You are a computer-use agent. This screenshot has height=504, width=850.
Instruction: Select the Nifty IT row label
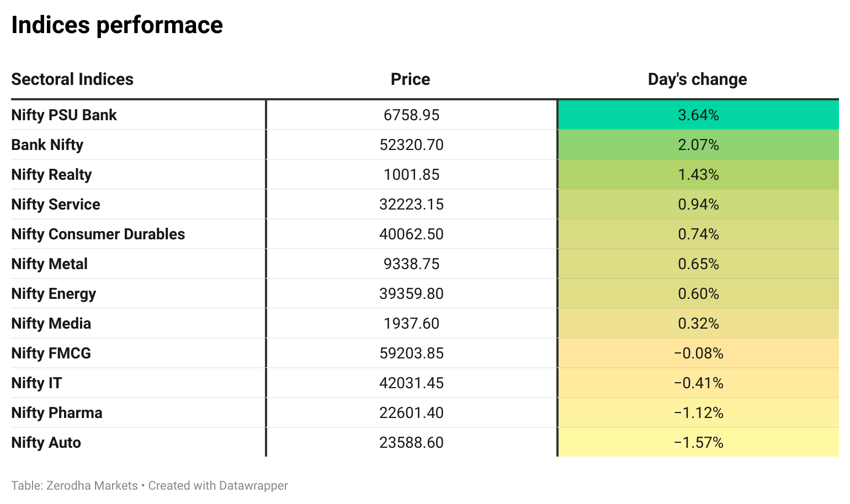tap(36, 383)
